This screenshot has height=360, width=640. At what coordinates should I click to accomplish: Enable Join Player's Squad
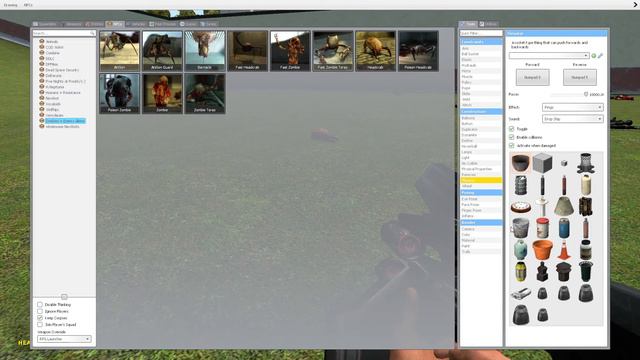(x=40, y=324)
